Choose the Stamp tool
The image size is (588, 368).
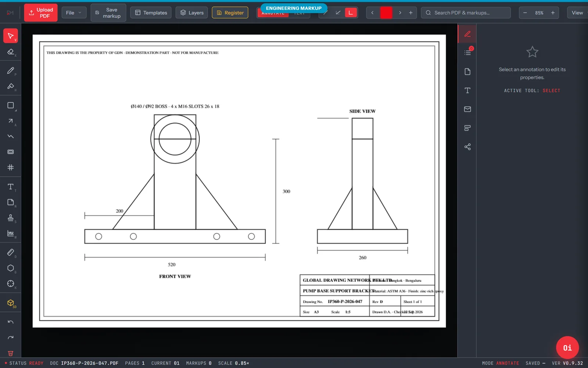click(11, 218)
